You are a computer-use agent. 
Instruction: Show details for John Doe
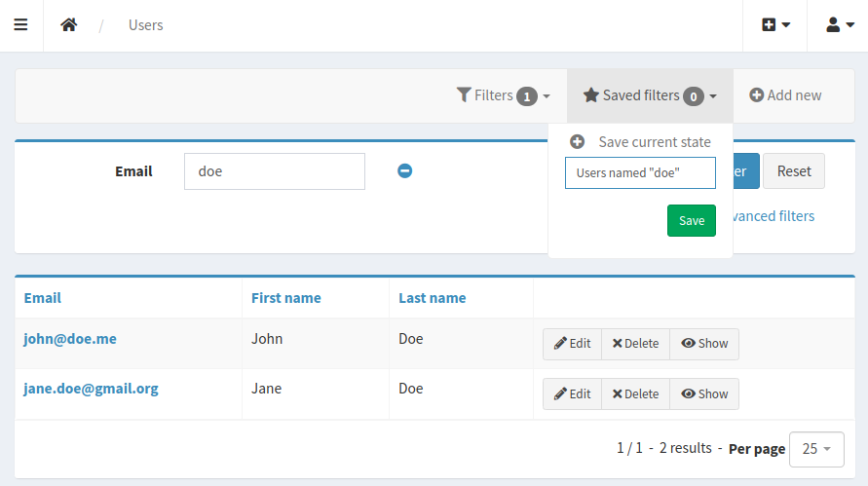point(704,344)
